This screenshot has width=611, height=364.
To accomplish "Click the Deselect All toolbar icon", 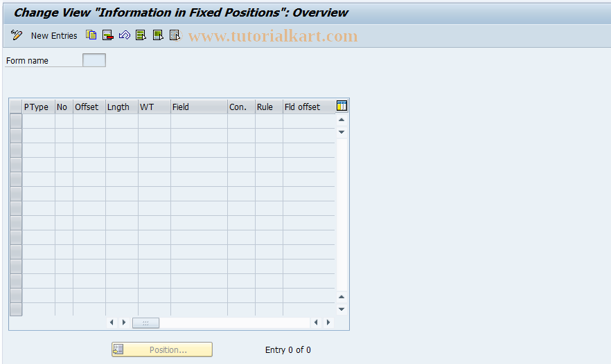I will pos(175,35).
